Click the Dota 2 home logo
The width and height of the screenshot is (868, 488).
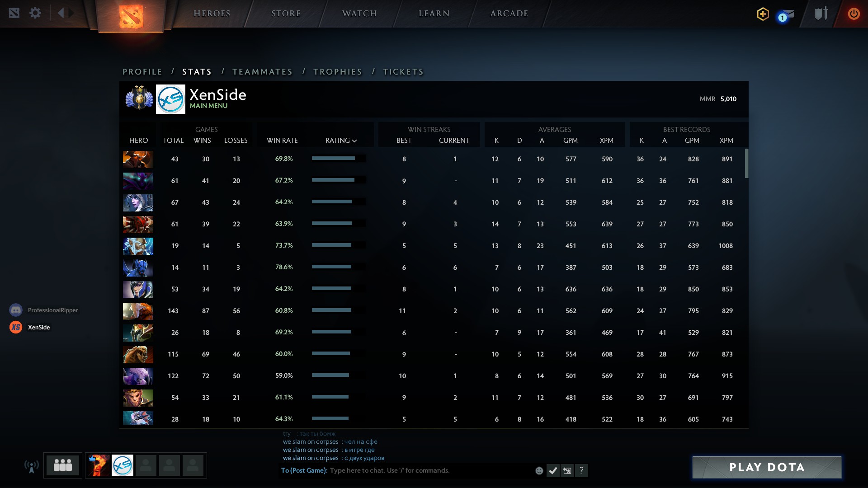(x=131, y=16)
